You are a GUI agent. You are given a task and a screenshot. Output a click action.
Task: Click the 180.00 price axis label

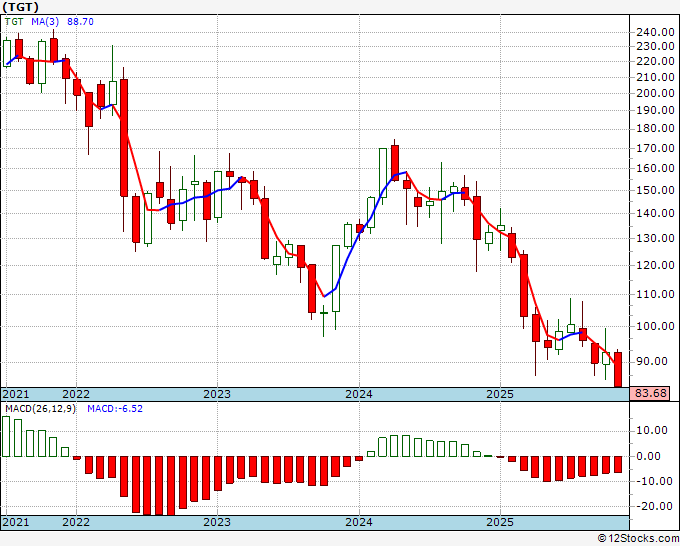click(655, 128)
